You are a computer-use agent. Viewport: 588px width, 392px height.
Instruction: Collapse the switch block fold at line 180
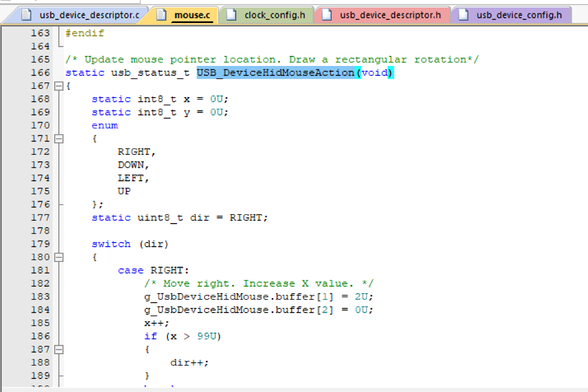coord(58,257)
